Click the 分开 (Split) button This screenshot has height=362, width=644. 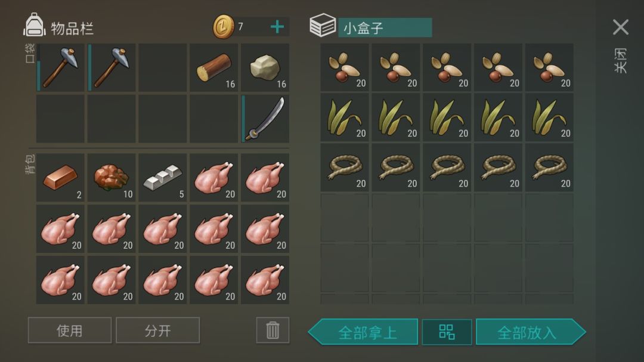coord(157,330)
